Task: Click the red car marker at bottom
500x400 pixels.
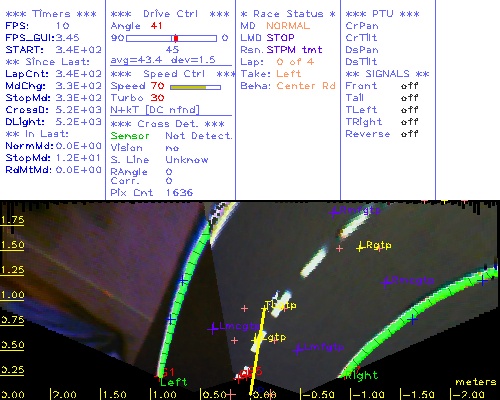Action: (x=245, y=373)
